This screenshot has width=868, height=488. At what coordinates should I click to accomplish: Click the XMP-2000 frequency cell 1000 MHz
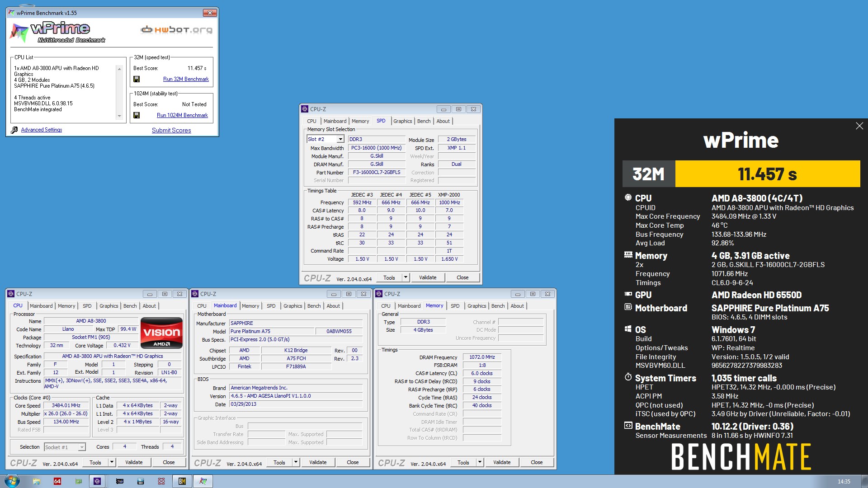[449, 202]
